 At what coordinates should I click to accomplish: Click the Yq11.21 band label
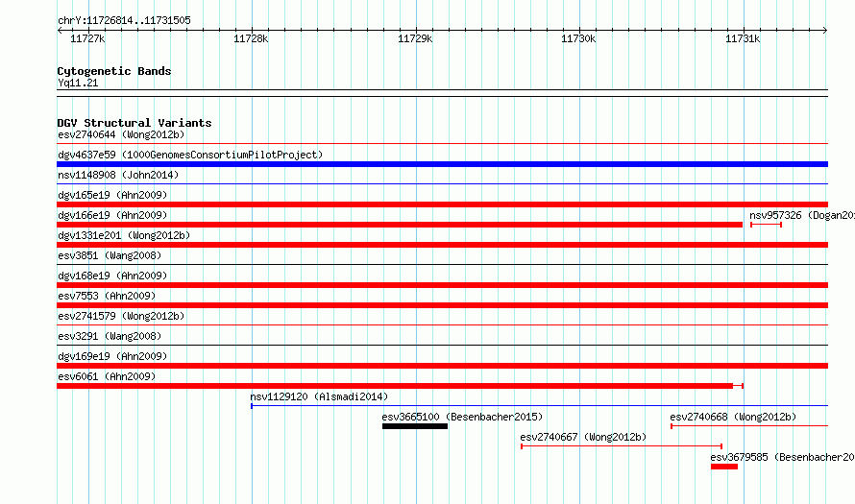pos(78,83)
